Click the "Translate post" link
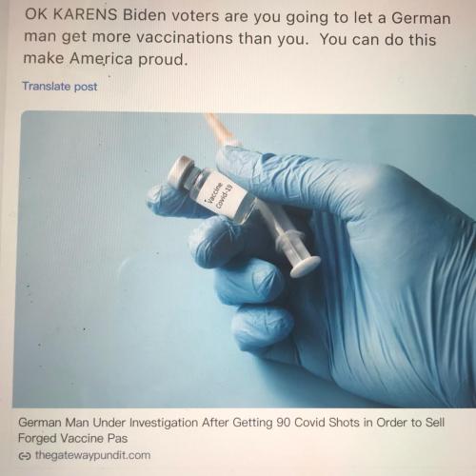This screenshot has width=476, height=476. [60, 87]
